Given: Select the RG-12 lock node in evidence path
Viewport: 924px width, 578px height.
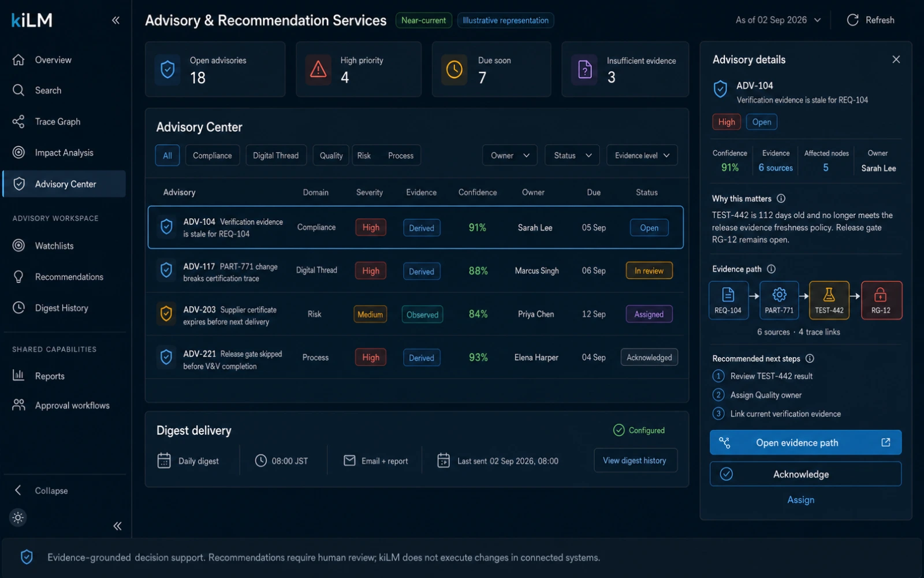Looking at the screenshot, I should click(x=881, y=300).
